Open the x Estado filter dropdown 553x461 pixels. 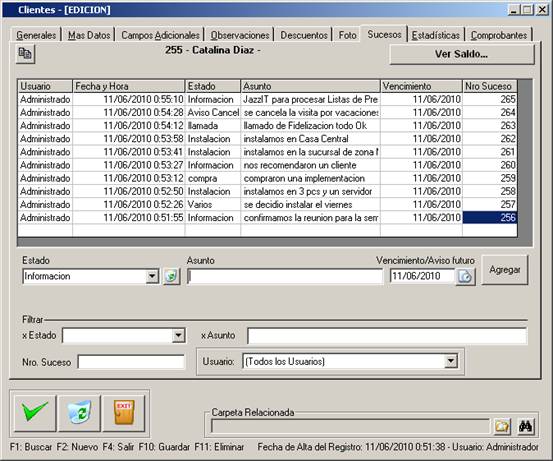(178, 335)
